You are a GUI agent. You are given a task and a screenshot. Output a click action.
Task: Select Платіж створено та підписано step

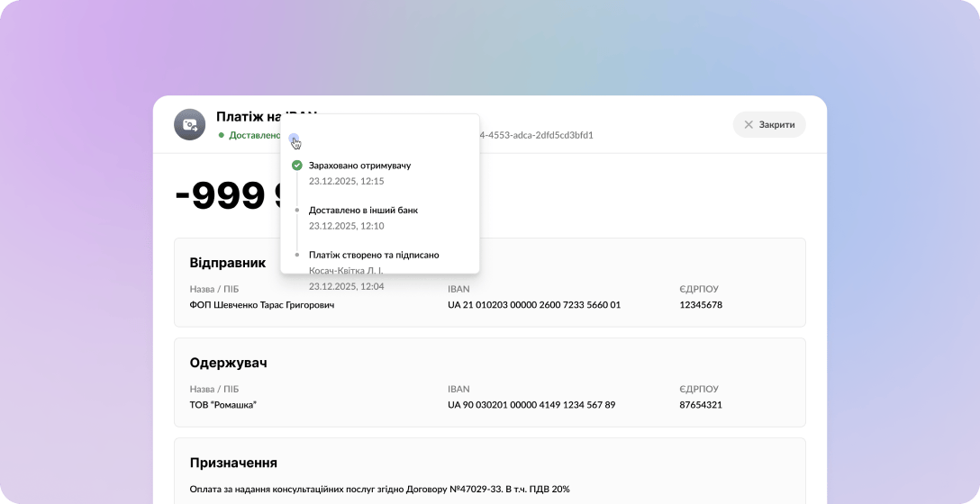pos(374,255)
